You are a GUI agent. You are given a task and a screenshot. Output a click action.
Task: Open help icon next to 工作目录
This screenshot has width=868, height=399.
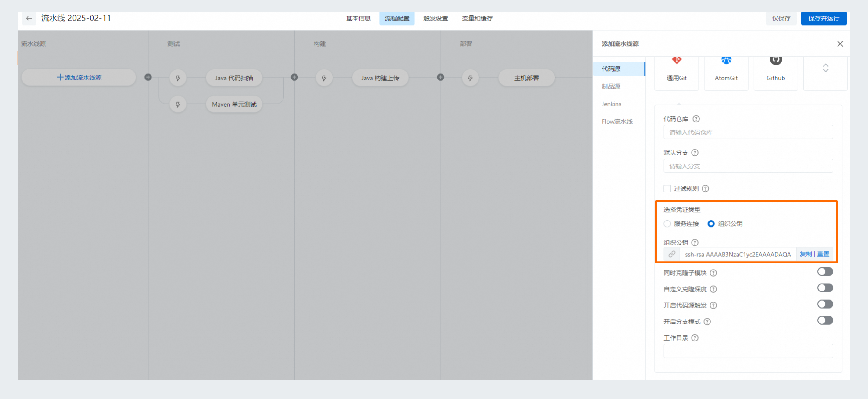tap(695, 338)
